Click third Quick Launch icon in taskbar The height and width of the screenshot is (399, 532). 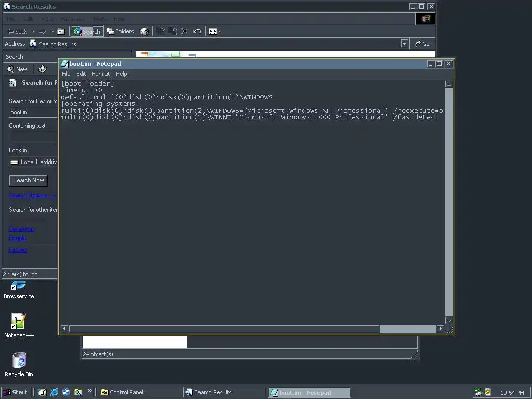pos(66,393)
